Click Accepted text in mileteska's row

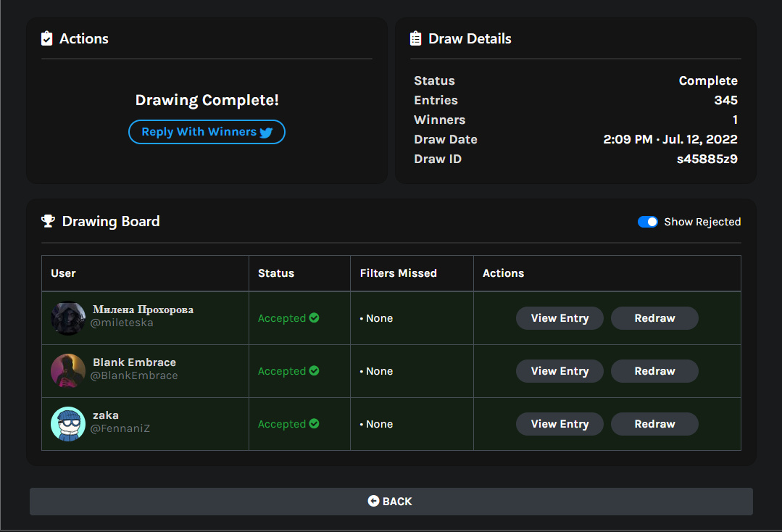coord(282,318)
